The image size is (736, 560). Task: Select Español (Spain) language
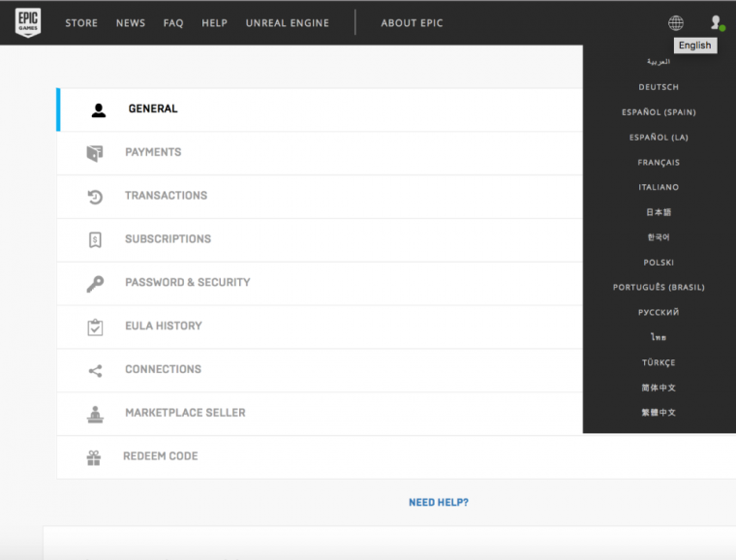(x=659, y=112)
